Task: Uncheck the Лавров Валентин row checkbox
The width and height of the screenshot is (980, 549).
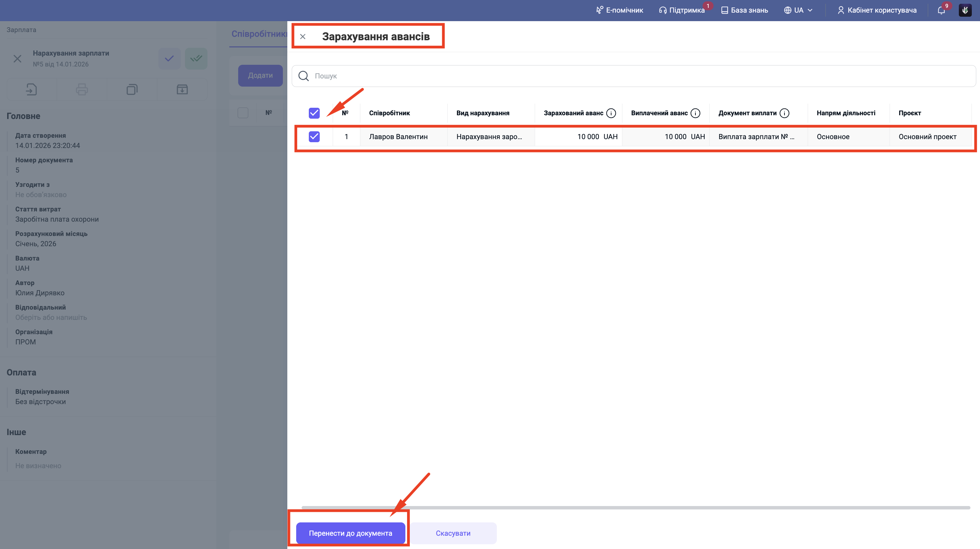Action: point(314,136)
